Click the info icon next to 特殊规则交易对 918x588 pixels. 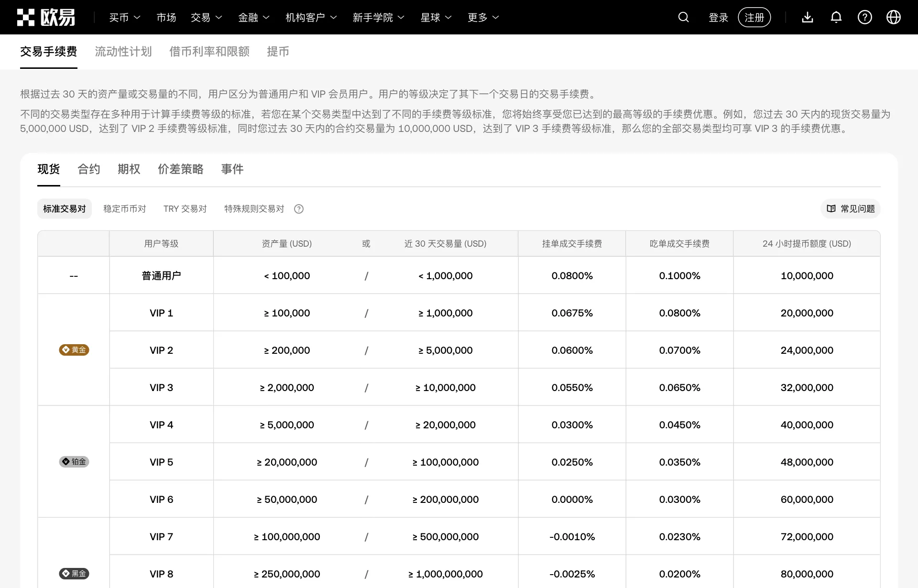(x=299, y=209)
